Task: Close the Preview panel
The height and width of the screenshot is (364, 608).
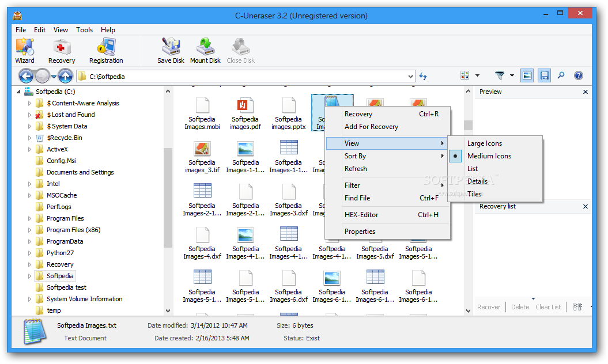Action: point(585,92)
